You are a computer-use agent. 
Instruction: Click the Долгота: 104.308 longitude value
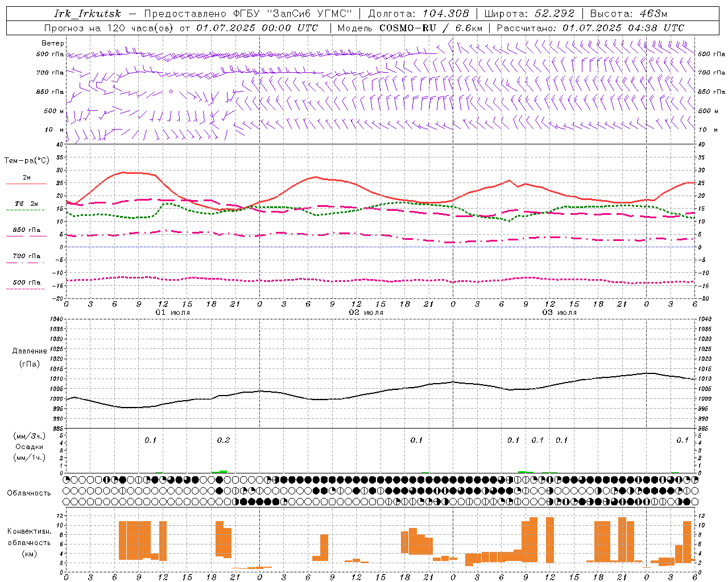[419, 14]
